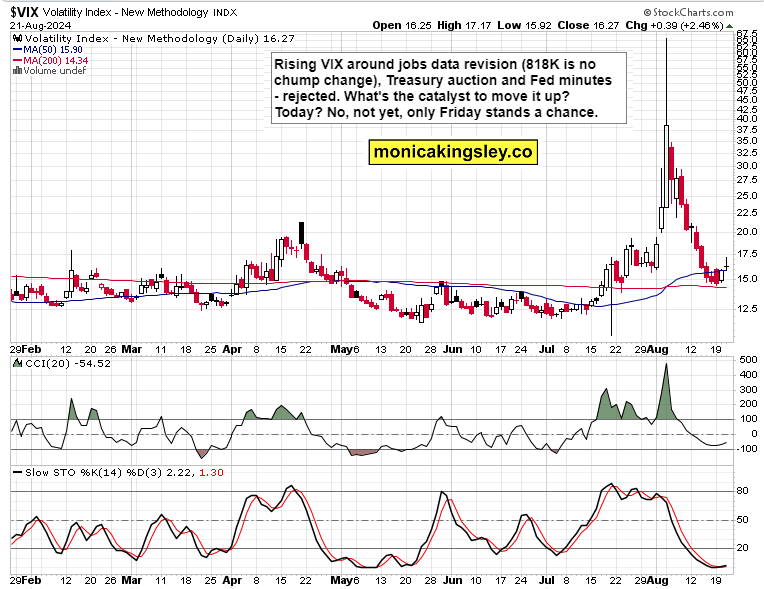The image size is (764, 589).
Task: Click the blue MA(50) legend line marker
Action: [x=18, y=47]
